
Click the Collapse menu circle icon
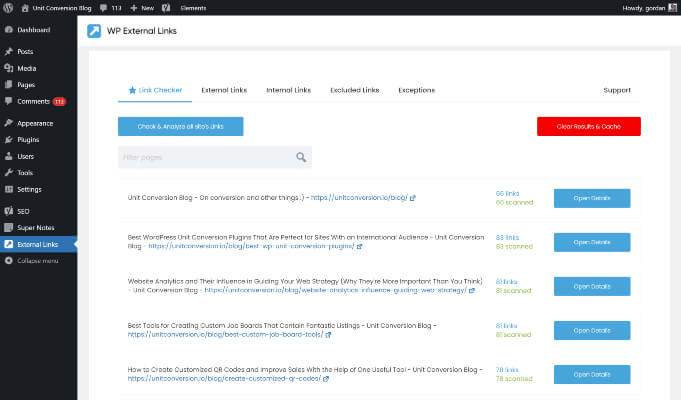pos(9,261)
